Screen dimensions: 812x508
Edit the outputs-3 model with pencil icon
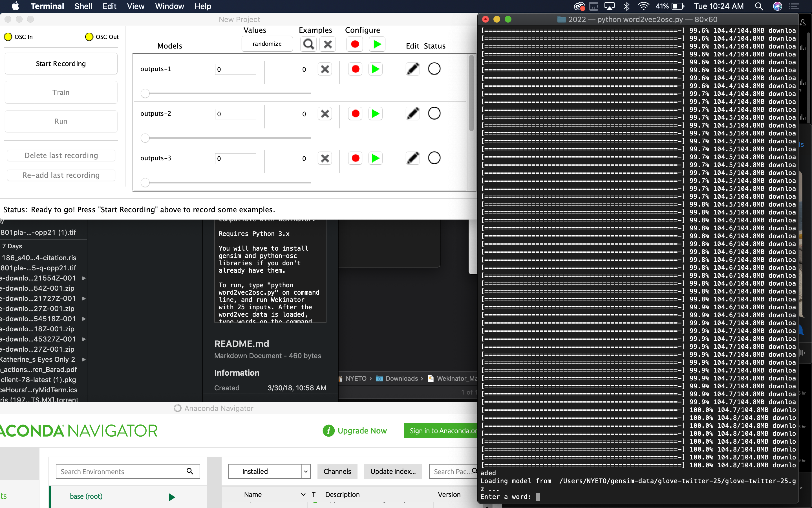coord(413,158)
